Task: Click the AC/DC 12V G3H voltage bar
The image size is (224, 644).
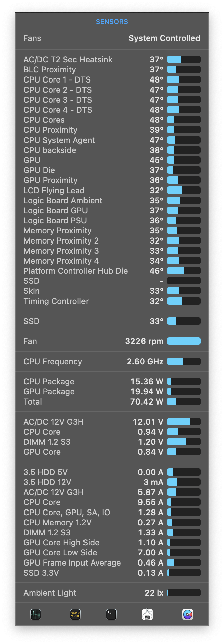Action: (x=183, y=422)
